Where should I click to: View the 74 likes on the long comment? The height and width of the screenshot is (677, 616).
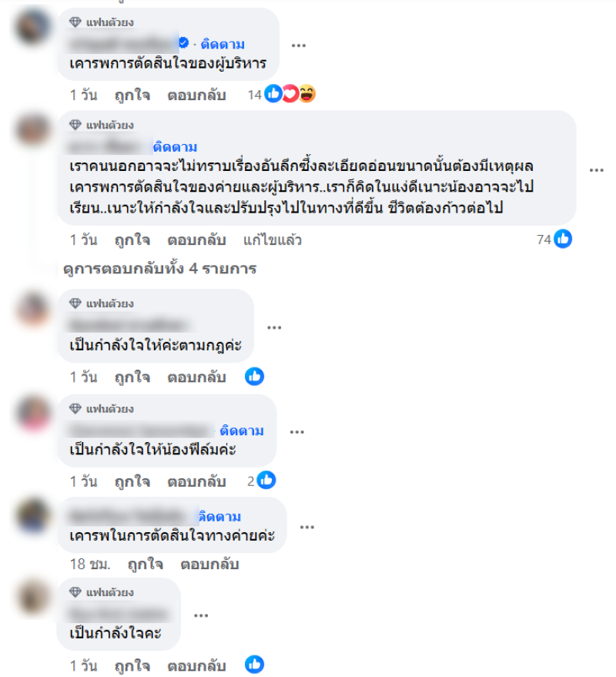tap(554, 239)
